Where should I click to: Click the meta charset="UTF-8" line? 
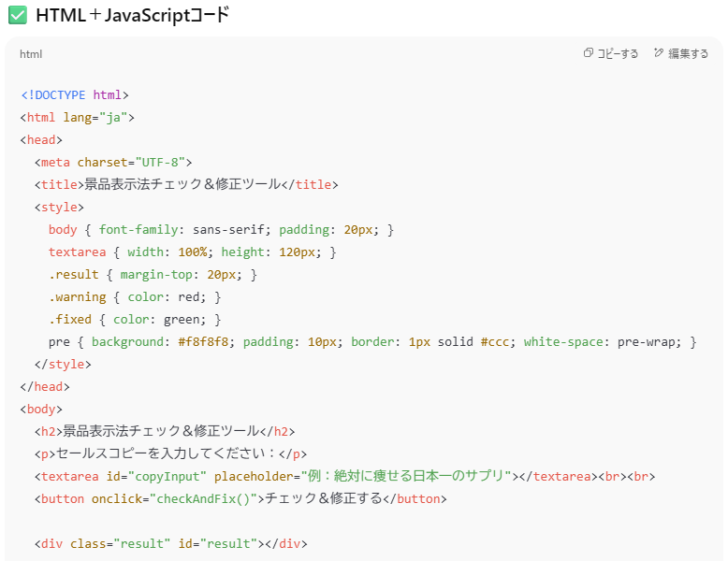[113, 163]
